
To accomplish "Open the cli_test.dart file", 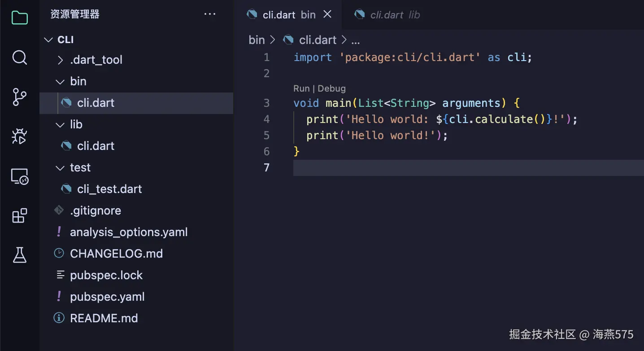I will (x=109, y=189).
